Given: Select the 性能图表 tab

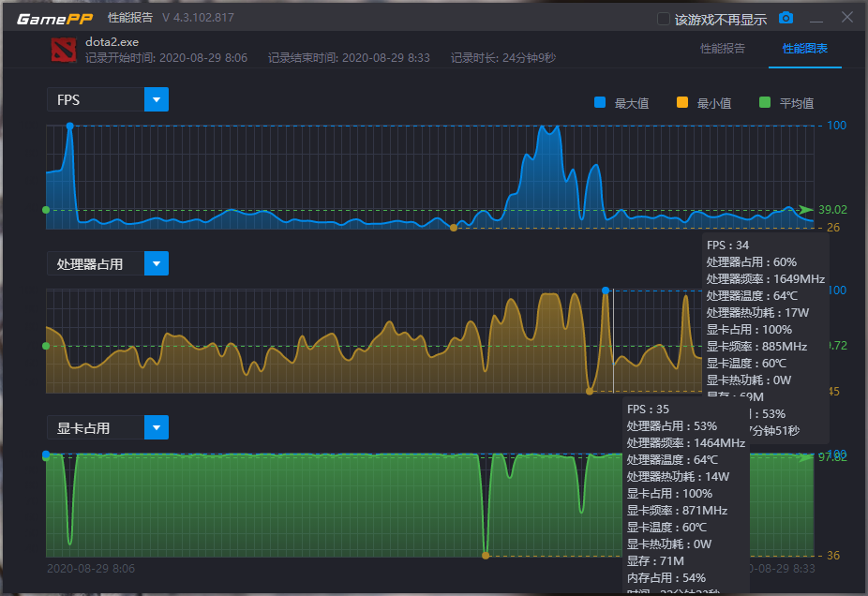Looking at the screenshot, I should [x=805, y=49].
